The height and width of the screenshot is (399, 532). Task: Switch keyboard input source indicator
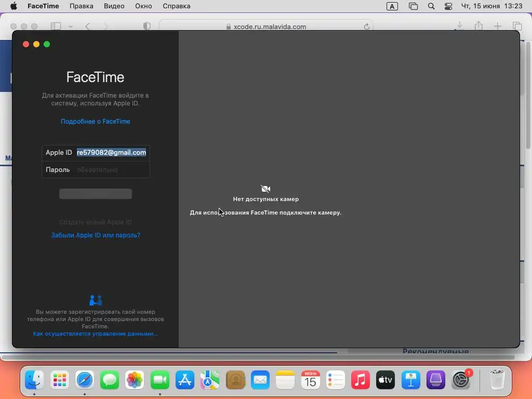392,6
